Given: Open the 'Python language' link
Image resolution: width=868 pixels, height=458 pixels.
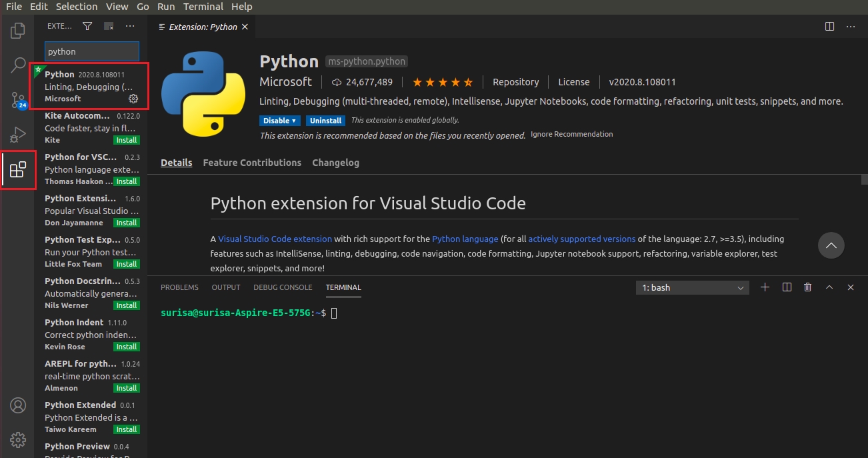Looking at the screenshot, I should click(x=465, y=239).
